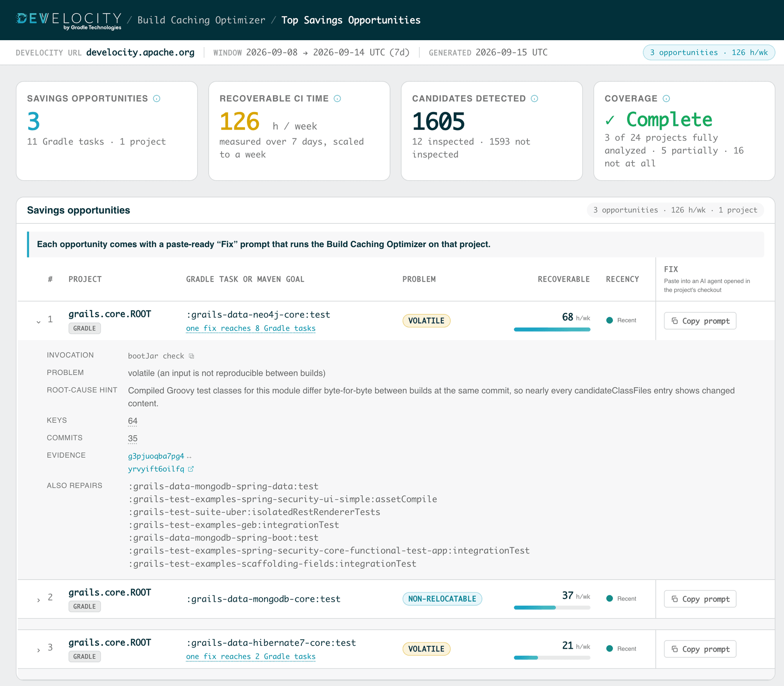Click the 37 h/wk recoverable bar
The width and height of the screenshot is (784, 686).
[x=552, y=608]
